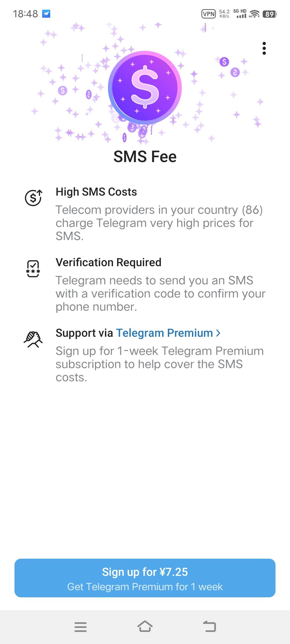Screen dimensions: 290x644
Task: Expand Telegram Premium via chevron arrow
Action: coord(218,333)
